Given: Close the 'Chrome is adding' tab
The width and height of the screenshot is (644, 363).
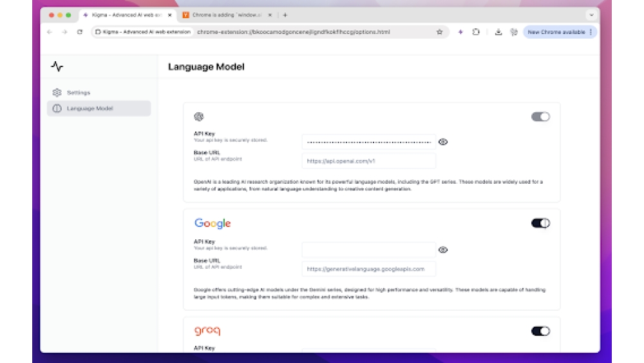Looking at the screenshot, I should (x=270, y=15).
